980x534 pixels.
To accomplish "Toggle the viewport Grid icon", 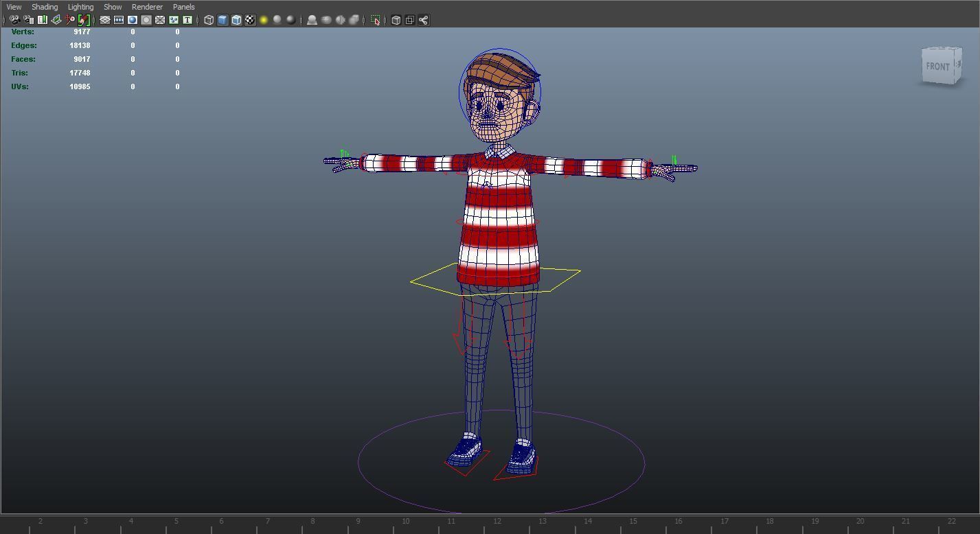I will tap(105, 20).
